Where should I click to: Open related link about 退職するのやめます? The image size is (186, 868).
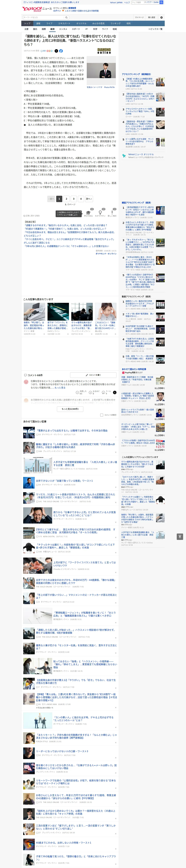(66, 225)
